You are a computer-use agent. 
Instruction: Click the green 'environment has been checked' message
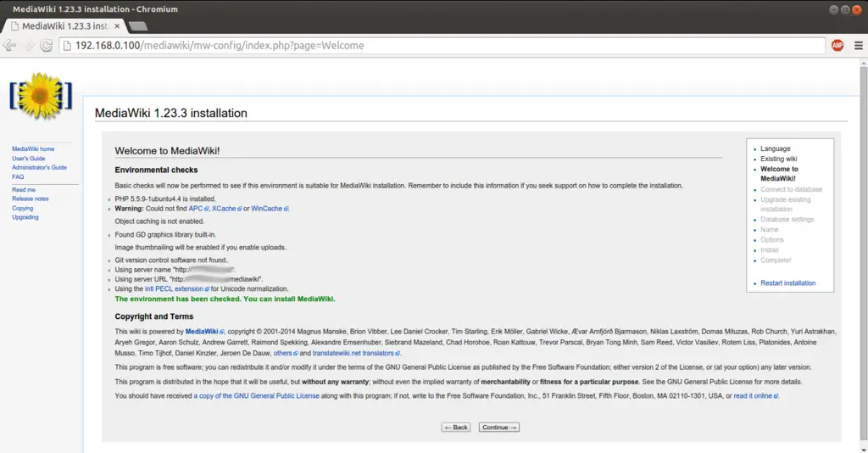[225, 299]
